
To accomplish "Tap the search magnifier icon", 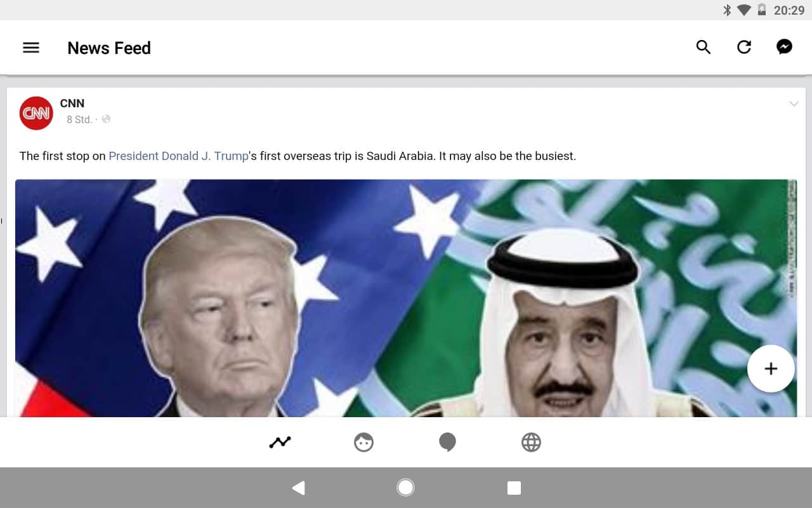I will click(703, 47).
